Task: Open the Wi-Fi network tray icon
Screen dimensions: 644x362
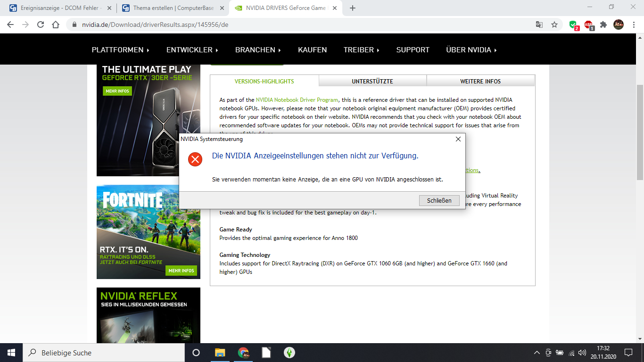Action: pyautogui.click(x=571, y=353)
